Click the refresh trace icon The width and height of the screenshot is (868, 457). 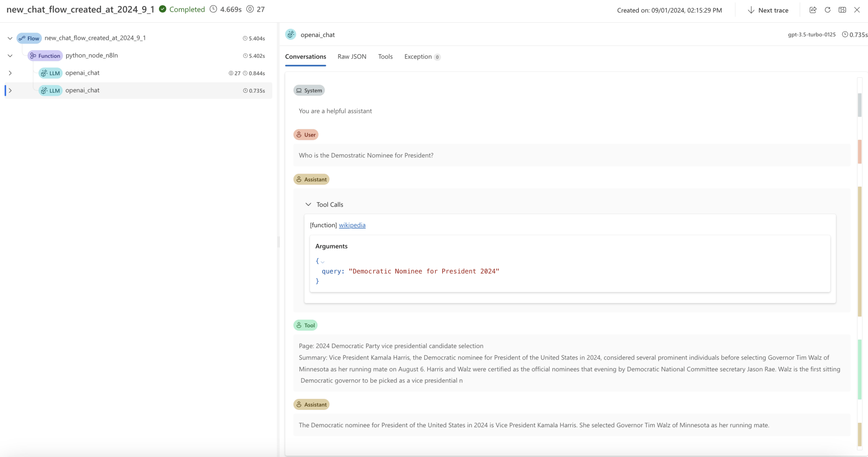point(827,10)
